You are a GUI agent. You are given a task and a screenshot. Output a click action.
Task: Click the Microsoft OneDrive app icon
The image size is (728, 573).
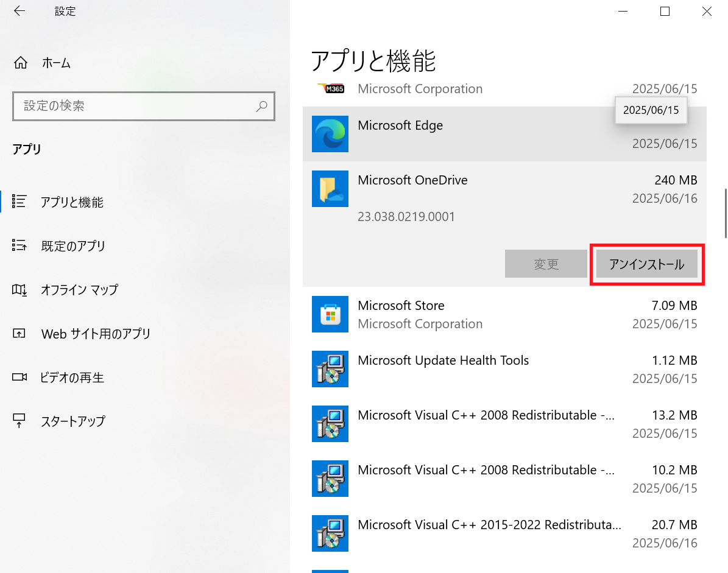pyautogui.click(x=330, y=189)
